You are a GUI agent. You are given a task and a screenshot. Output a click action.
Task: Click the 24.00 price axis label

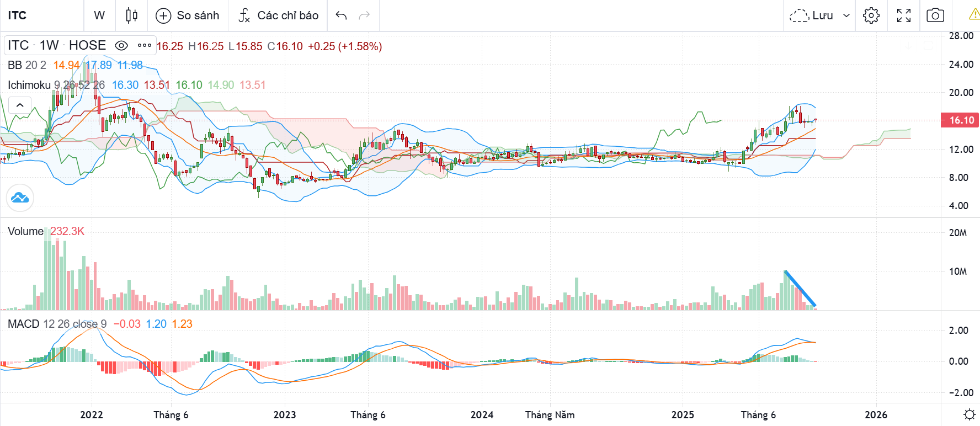tap(961, 65)
